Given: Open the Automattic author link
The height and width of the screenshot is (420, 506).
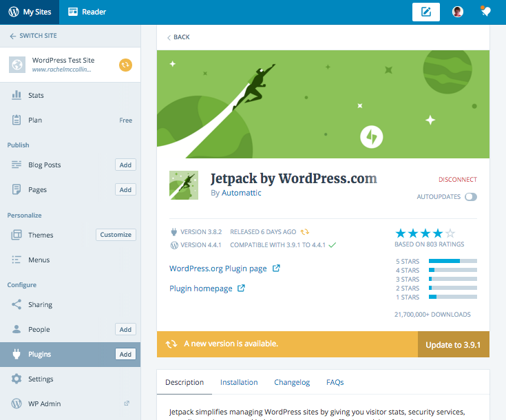Looking at the screenshot, I should [242, 193].
